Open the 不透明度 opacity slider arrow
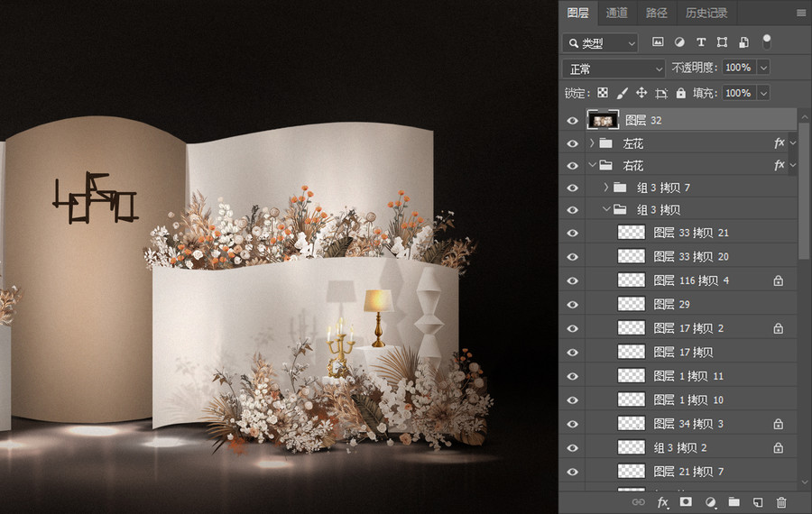Screen dimensions: 812x514 click(763, 68)
